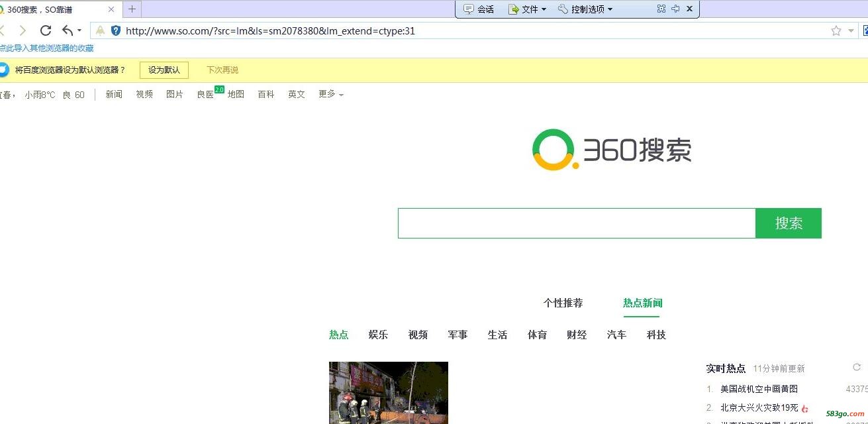868x424 pixels.
Task: Open the 图片 navigation link
Action: pyautogui.click(x=175, y=95)
